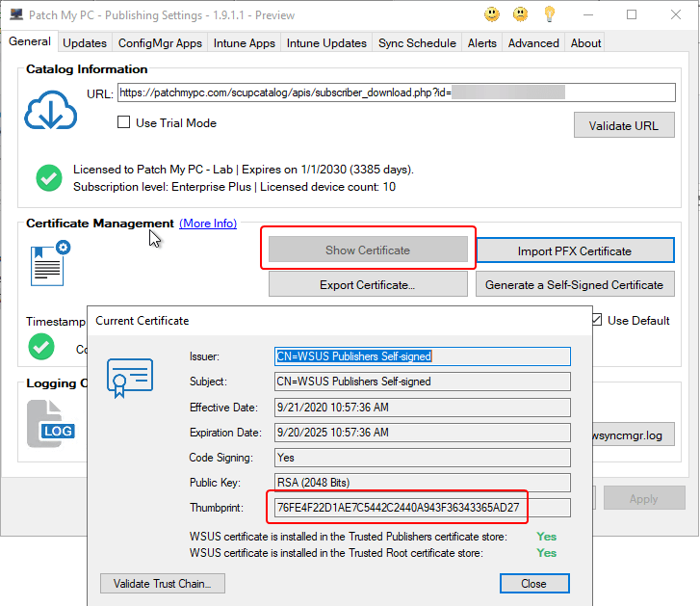Open the Alerts tab
This screenshot has height=606, width=700.
click(x=482, y=43)
